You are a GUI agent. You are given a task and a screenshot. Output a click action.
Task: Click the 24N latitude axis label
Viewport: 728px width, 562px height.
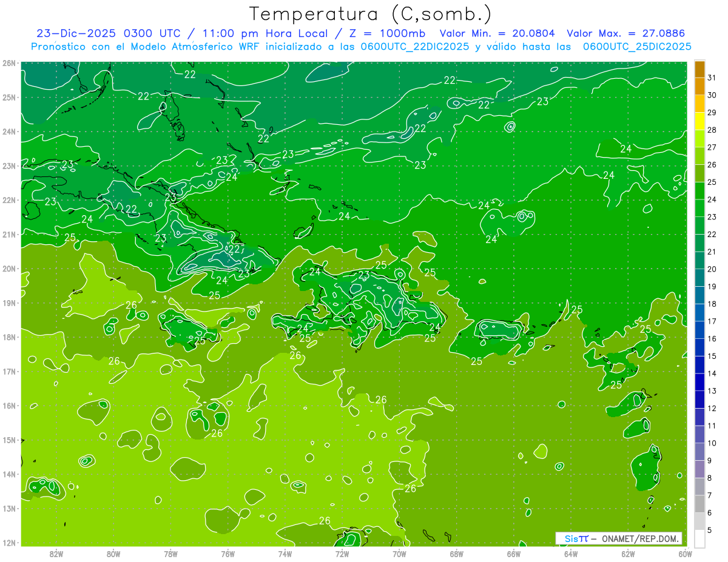pos(8,132)
